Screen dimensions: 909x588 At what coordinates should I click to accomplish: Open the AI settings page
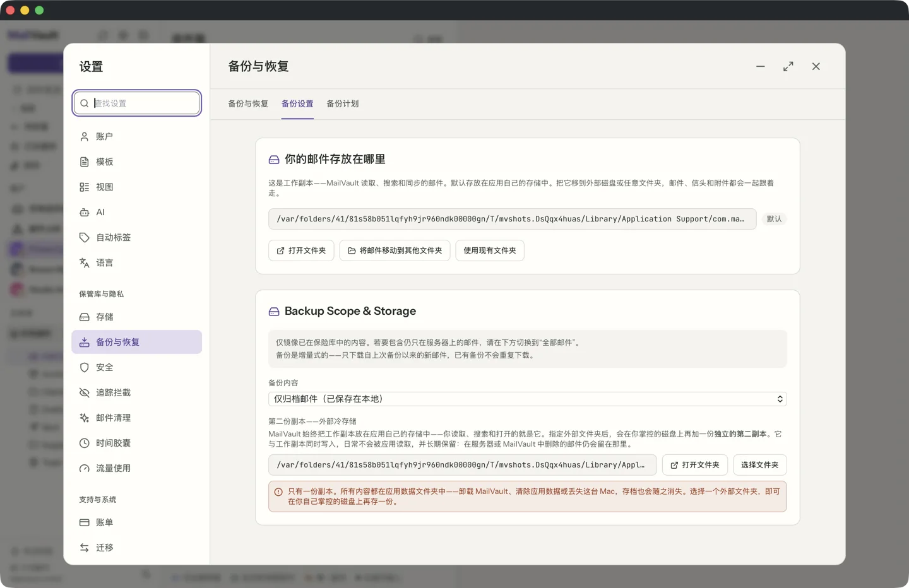pos(136,212)
